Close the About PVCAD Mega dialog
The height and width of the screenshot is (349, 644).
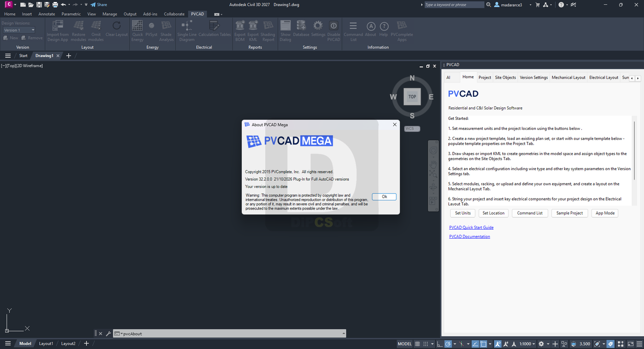coord(394,124)
